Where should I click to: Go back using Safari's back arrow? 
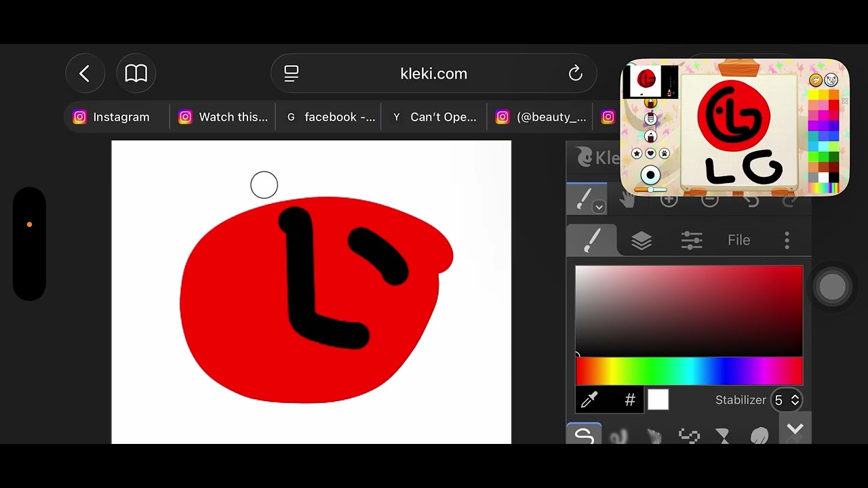tap(85, 74)
